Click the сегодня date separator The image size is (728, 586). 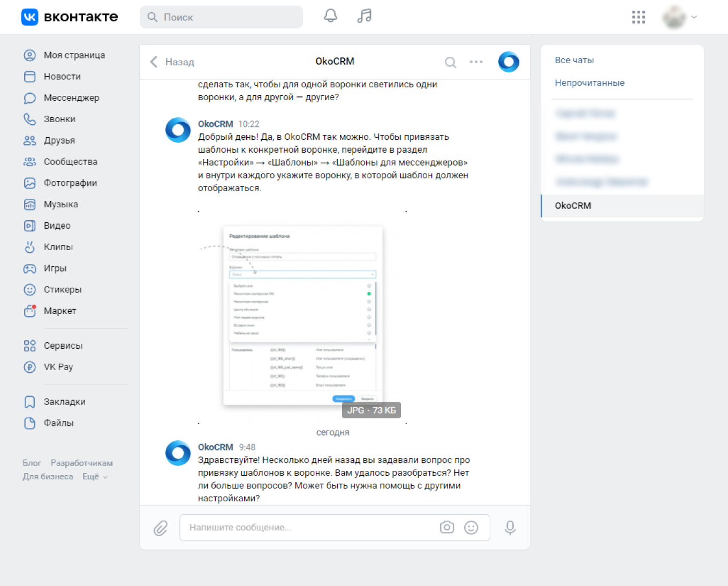(333, 432)
